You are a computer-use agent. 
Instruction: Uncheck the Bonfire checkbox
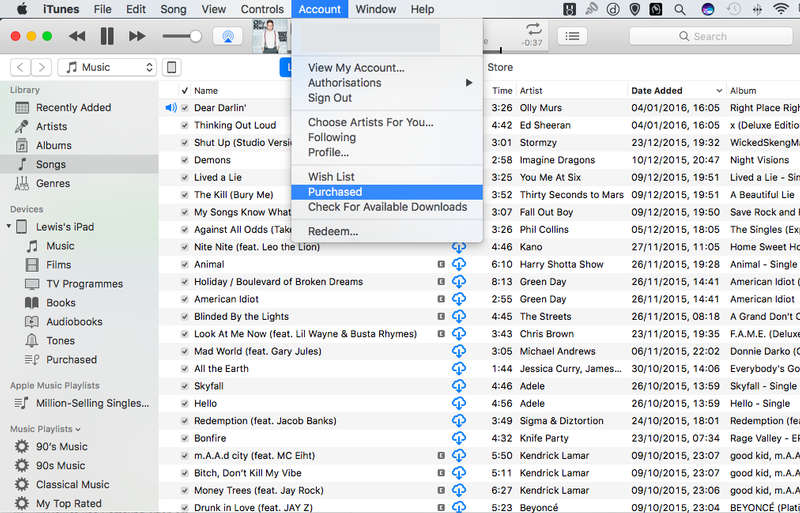pos(185,438)
